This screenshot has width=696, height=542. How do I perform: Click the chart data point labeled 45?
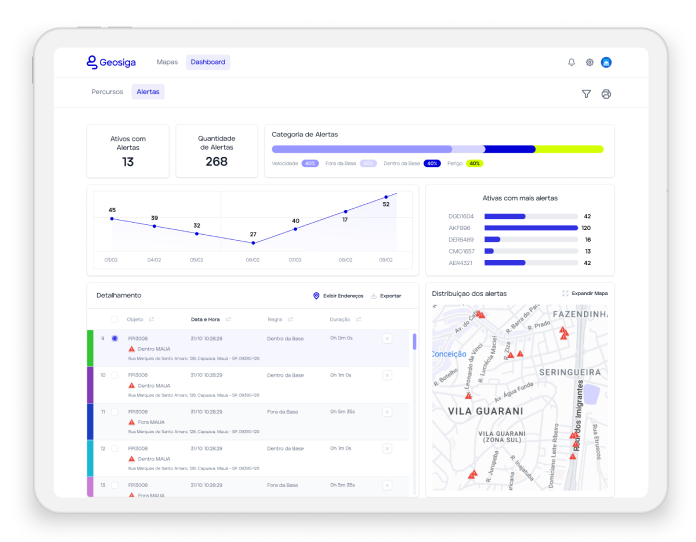point(112,218)
